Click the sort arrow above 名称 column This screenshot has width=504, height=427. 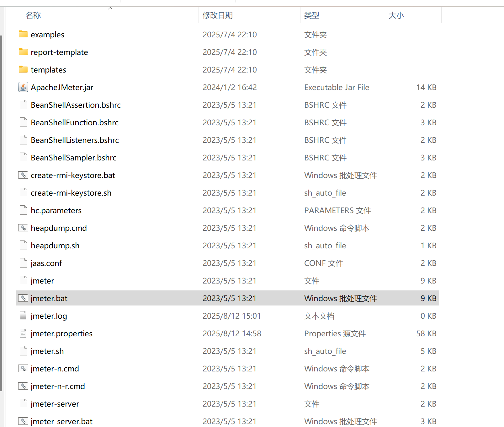(110, 8)
